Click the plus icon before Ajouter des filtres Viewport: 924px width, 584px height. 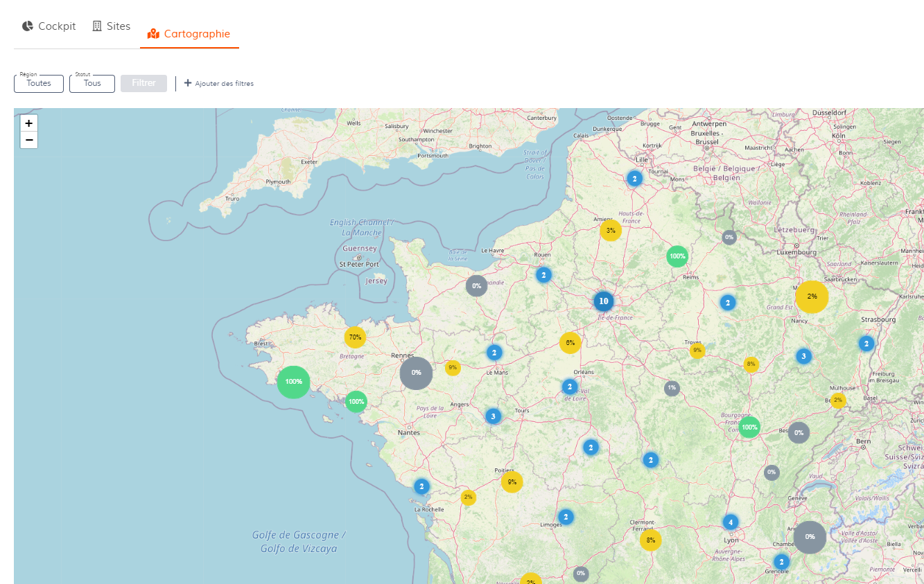click(x=188, y=83)
